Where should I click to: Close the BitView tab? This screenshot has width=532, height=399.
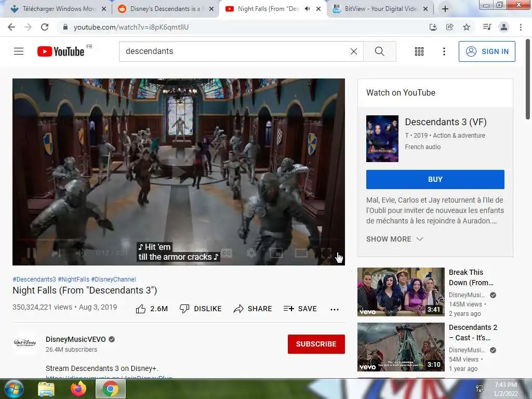tap(425, 9)
